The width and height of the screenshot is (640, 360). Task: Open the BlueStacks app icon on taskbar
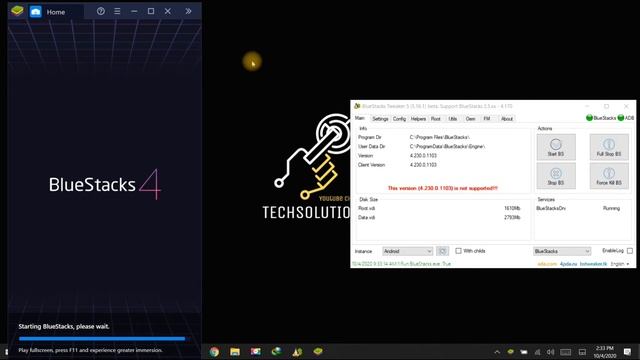[318, 351]
